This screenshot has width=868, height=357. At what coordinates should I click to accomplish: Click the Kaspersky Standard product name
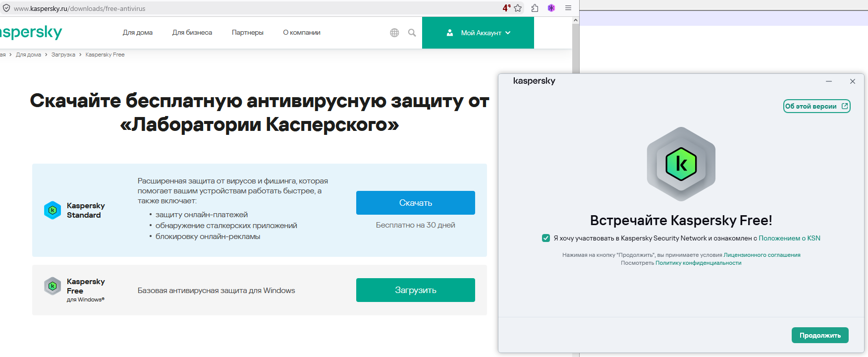point(86,210)
